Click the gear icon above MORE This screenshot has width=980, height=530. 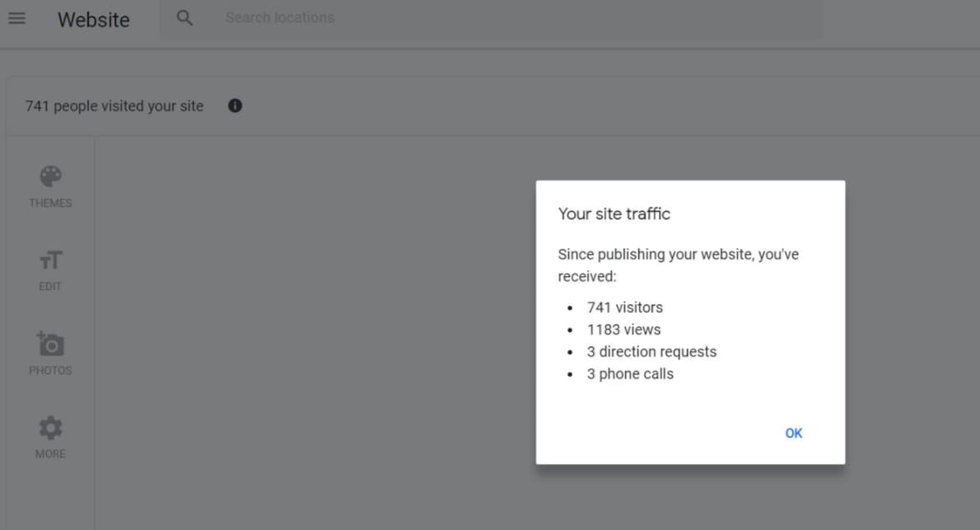click(x=50, y=427)
